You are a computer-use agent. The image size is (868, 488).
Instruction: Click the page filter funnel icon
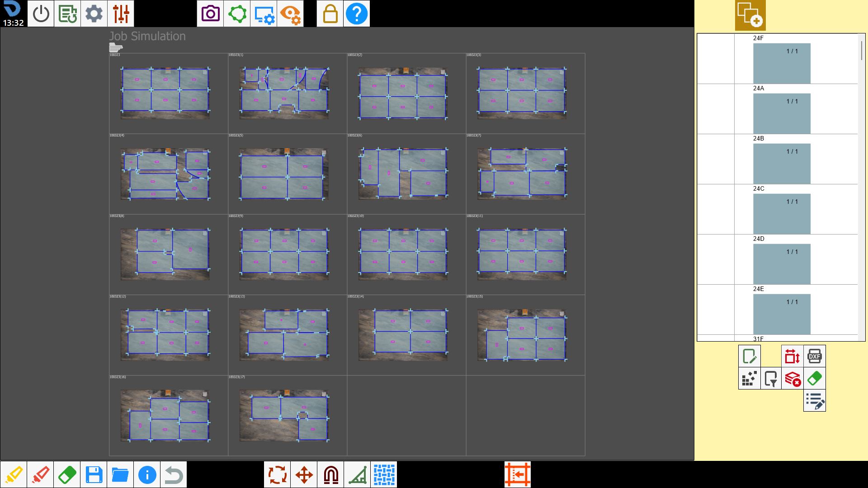771,378
